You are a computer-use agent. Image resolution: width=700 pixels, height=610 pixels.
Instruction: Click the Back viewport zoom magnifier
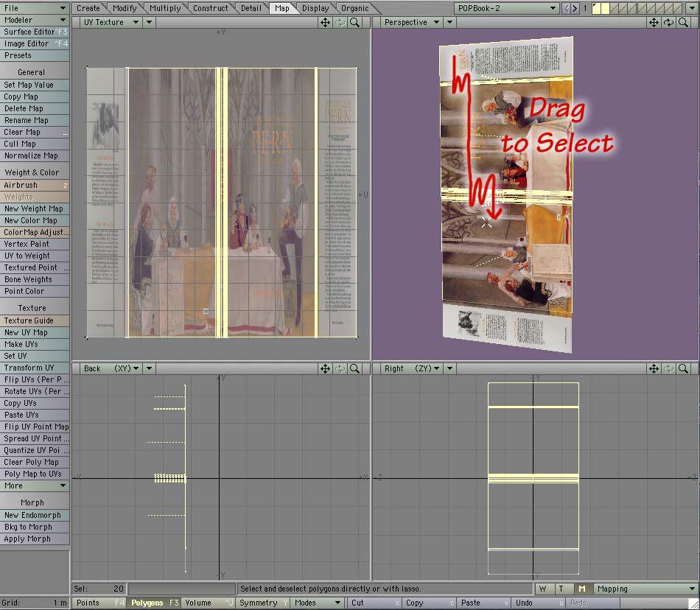click(355, 368)
